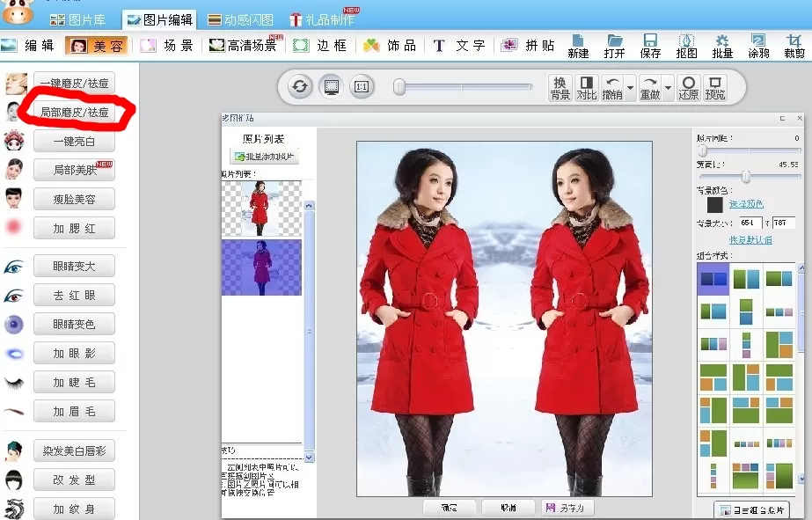Viewport: 812px width, 520px height.
Task: Open the 拼贴 collage menu
Action: pyautogui.click(x=528, y=46)
